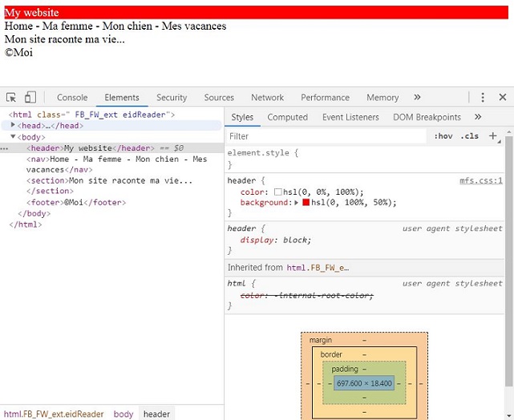Show more Styles sidebar tabs chevron

click(x=478, y=117)
